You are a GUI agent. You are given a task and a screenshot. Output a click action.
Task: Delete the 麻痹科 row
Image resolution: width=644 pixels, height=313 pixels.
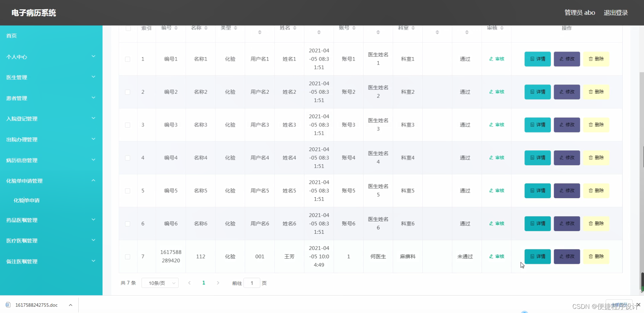click(x=596, y=257)
